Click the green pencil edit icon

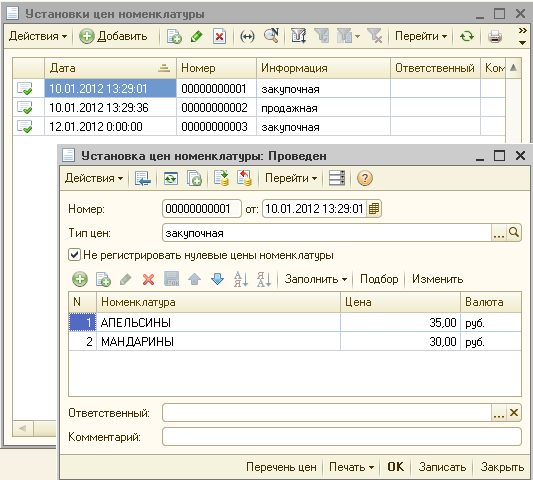[x=196, y=36]
